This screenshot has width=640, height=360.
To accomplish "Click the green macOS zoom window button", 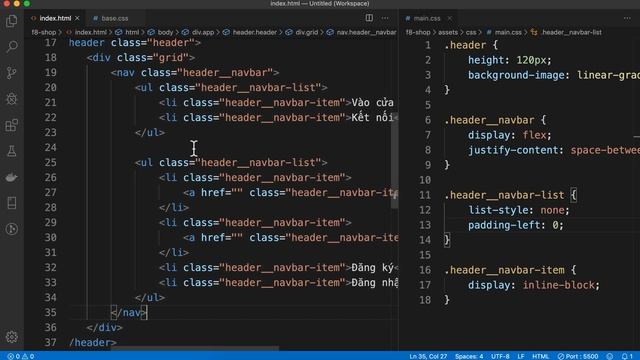I will pos(27,3).
